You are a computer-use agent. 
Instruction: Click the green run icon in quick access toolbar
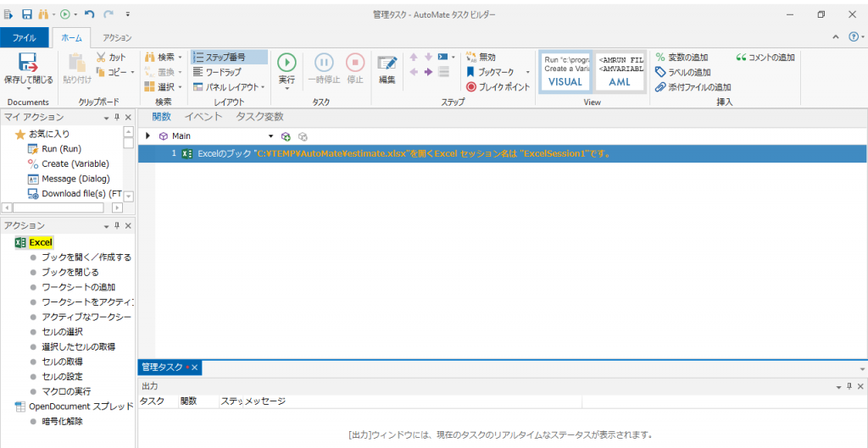pyautogui.click(x=65, y=14)
